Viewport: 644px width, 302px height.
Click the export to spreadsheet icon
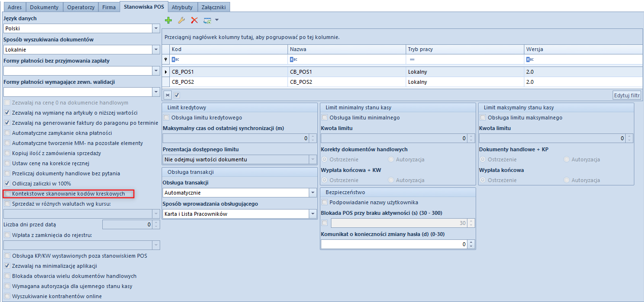tap(207, 20)
